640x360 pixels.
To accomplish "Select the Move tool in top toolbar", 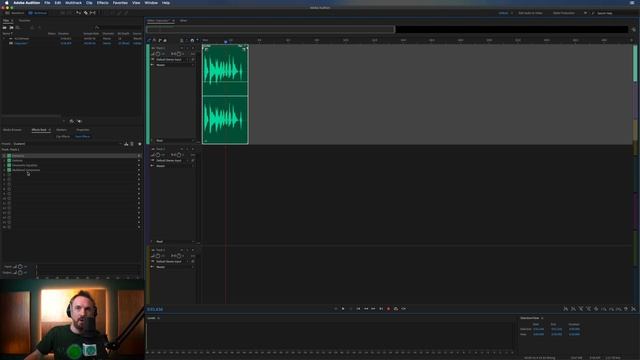I will point(78,13).
